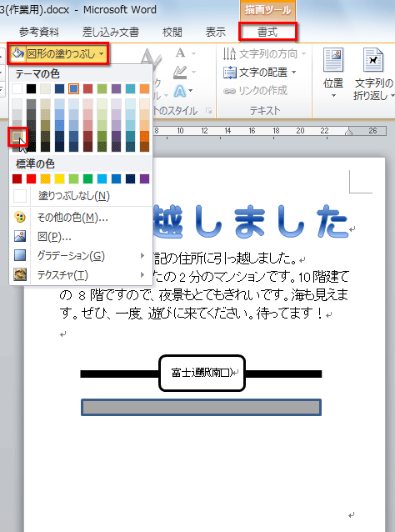
Task: Open the text effects glowing A icon
Action: [x=180, y=91]
